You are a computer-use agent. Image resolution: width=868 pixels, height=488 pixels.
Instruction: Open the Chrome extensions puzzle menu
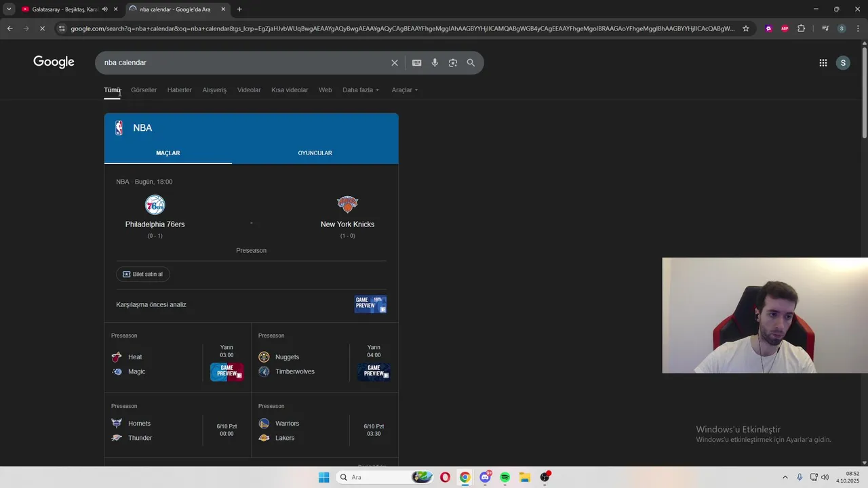click(801, 28)
